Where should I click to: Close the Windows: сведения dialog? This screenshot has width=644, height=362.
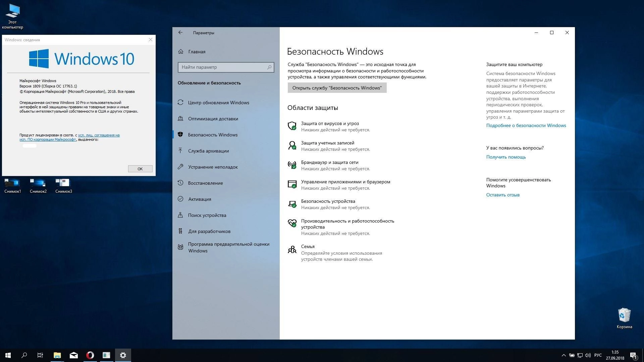tap(150, 40)
